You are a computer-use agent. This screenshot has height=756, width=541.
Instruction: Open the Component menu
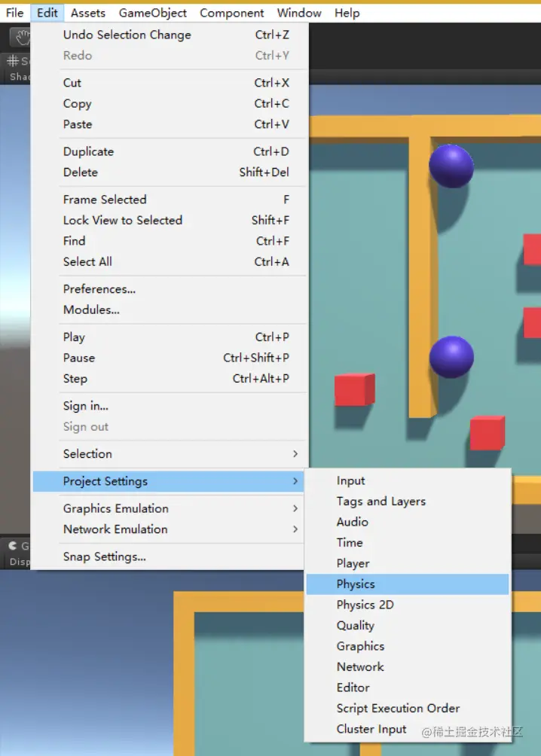point(231,13)
